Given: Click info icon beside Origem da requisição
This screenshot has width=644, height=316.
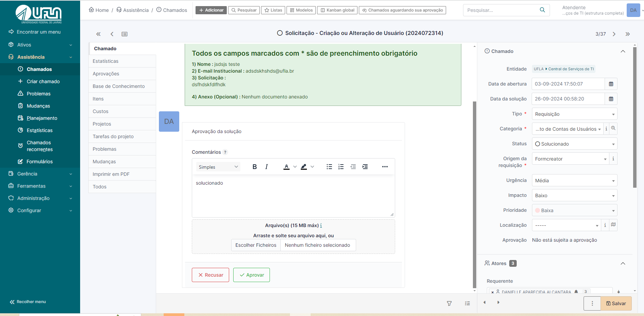Looking at the screenshot, I should tap(613, 159).
